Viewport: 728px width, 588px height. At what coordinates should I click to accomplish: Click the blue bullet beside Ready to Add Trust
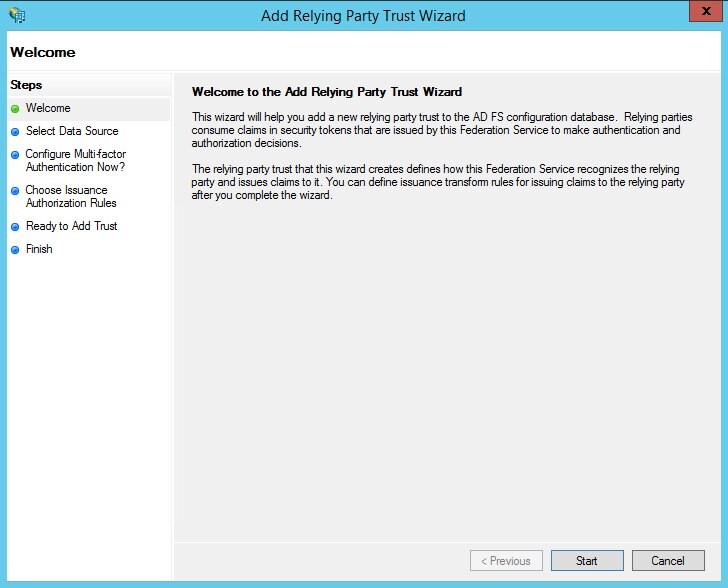tap(15, 227)
